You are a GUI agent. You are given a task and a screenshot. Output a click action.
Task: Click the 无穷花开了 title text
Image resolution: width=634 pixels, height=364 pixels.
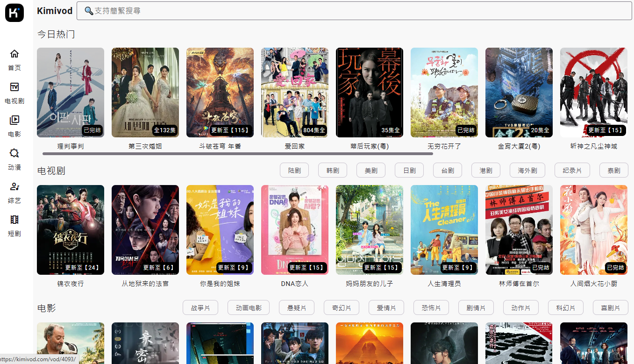tap(444, 146)
